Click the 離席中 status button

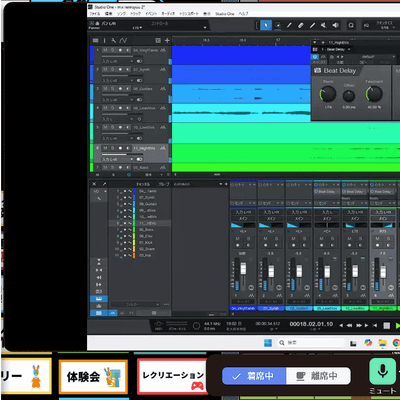pos(318,376)
